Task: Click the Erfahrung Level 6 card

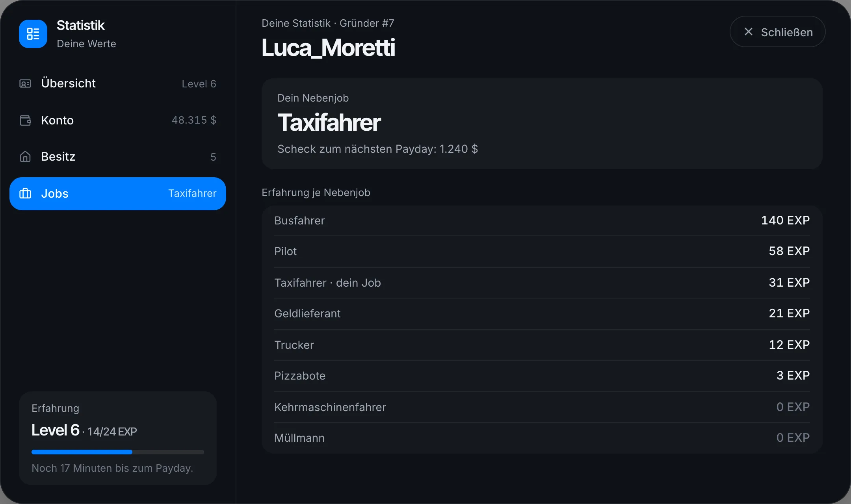Action: coord(118,438)
